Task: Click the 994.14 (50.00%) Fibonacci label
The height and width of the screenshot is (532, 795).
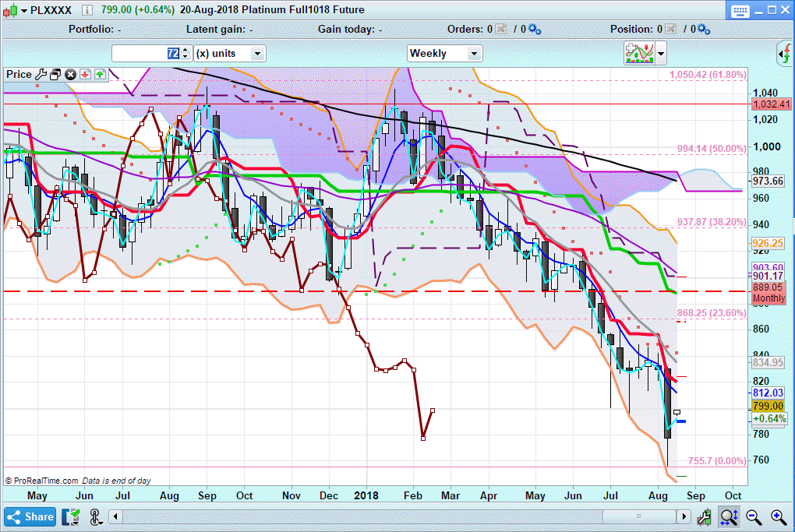Action: point(712,149)
